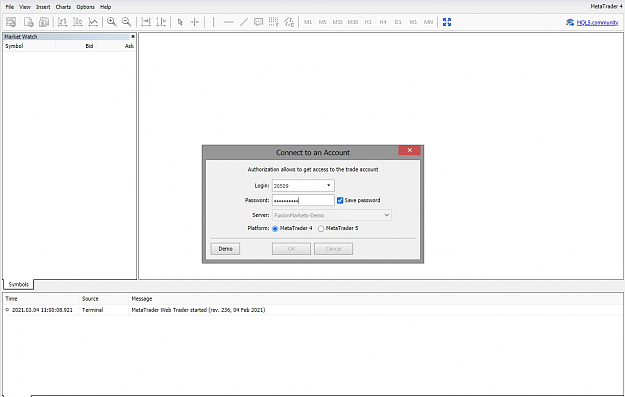The image size is (625, 397).
Task: Set timeframe to M1
Action: click(308, 22)
